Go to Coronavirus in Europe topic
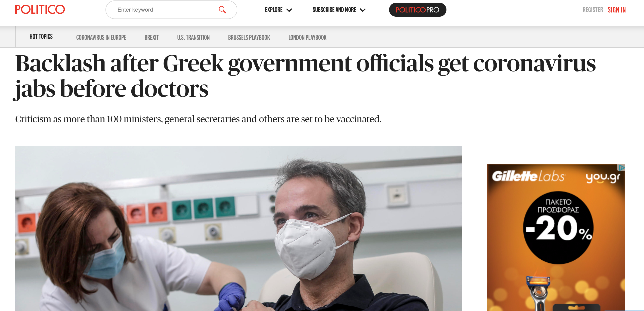 [101, 37]
